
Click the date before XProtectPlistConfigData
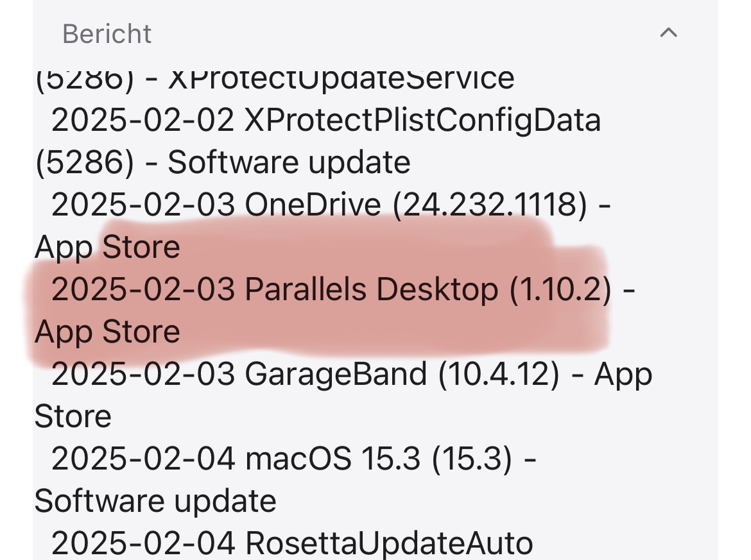143,120
